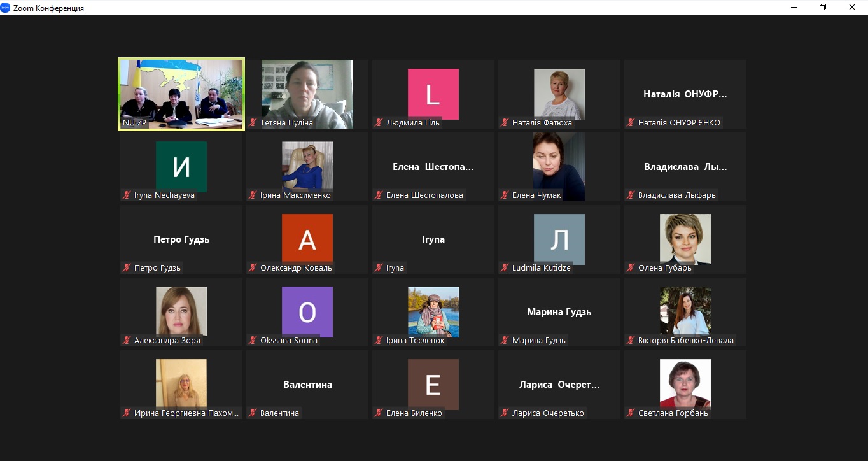Screen dimensions: 868x461
Task: Select Олена Губарь's profile photo tile
Action: click(685, 239)
